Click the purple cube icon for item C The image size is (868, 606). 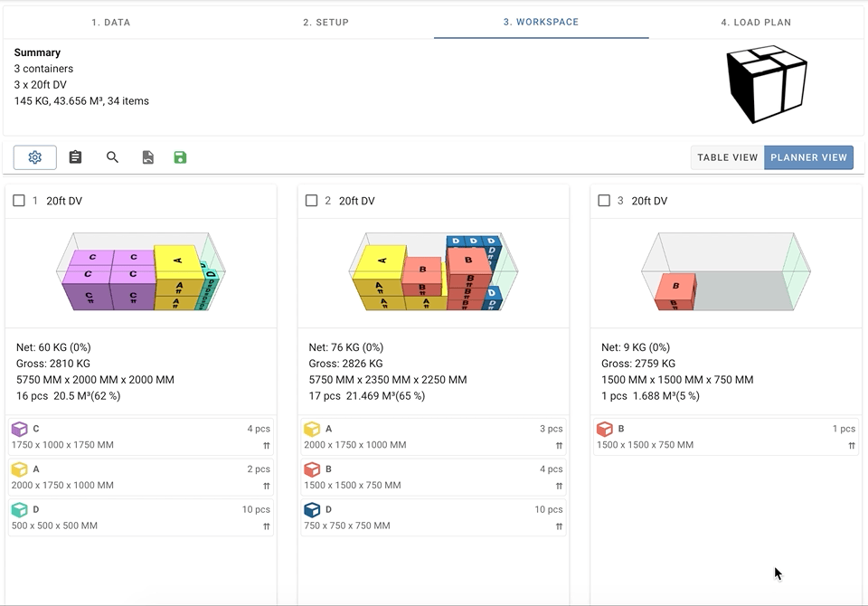19,429
